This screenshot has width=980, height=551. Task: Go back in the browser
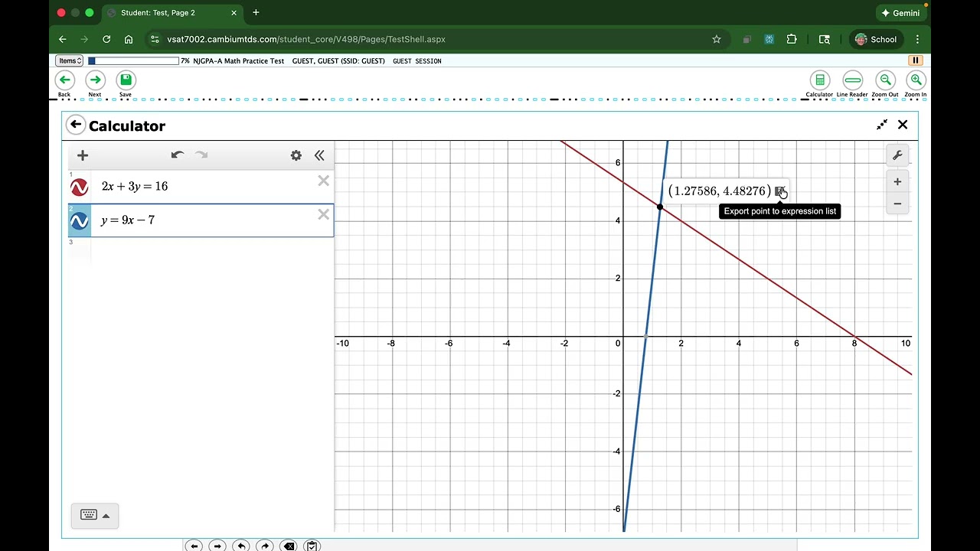(63, 39)
